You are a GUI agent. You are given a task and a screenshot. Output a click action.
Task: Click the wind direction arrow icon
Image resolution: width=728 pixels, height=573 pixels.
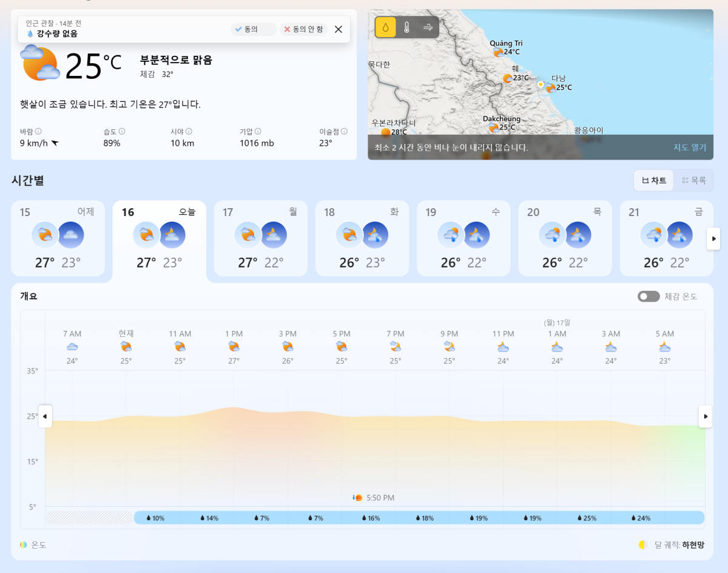coord(55,143)
